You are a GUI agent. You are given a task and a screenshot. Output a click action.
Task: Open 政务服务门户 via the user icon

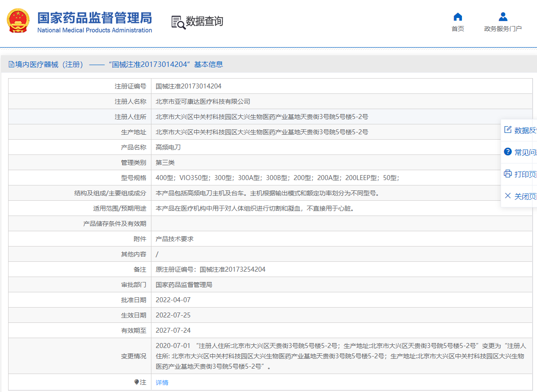pyautogui.click(x=503, y=17)
